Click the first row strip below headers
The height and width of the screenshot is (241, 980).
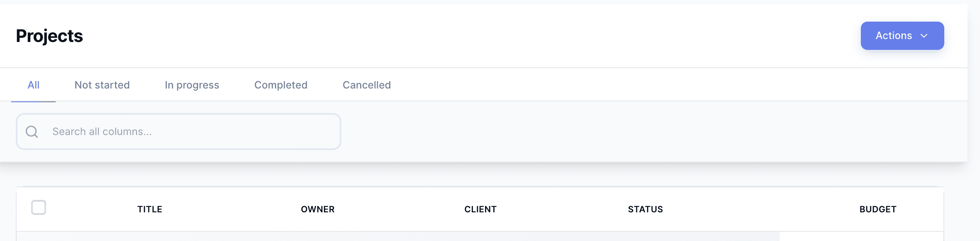[x=398, y=237]
